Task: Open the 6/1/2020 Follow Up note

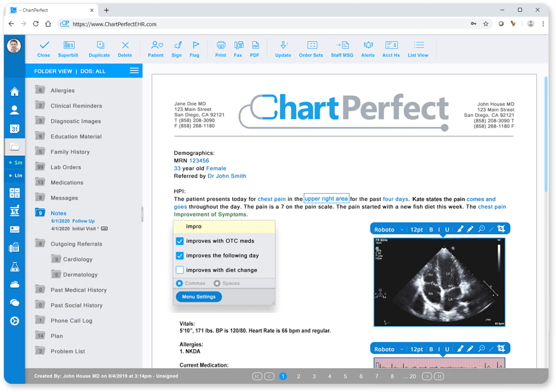Action: pyautogui.click(x=73, y=221)
